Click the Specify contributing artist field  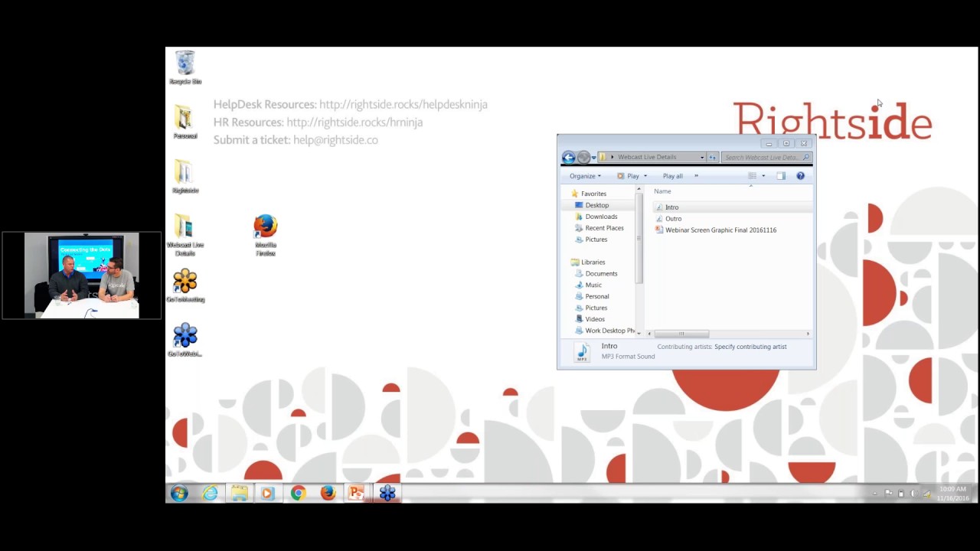[750, 347]
